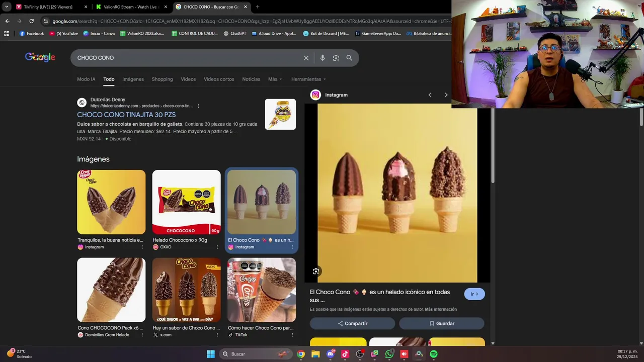Open the Hay un sabor de Choco Cono image
The image size is (644, 362).
tap(186, 290)
